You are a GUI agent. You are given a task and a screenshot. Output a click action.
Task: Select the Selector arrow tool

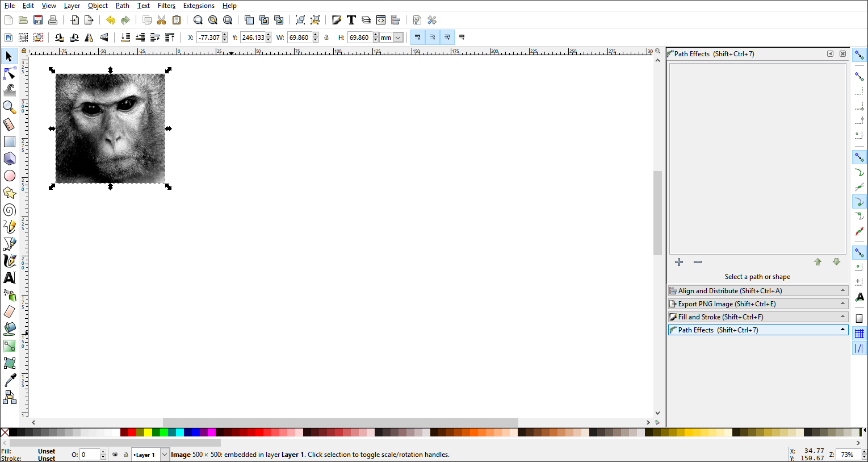pyautogui.click(x=9, y=56)
